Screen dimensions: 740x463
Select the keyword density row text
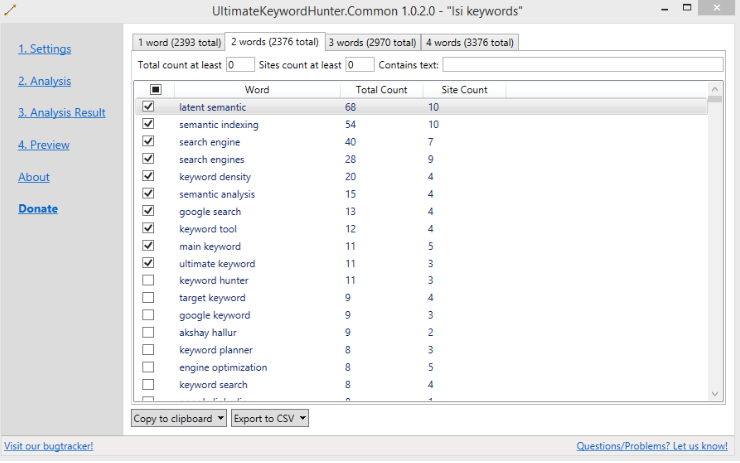(x=215, y=177)
